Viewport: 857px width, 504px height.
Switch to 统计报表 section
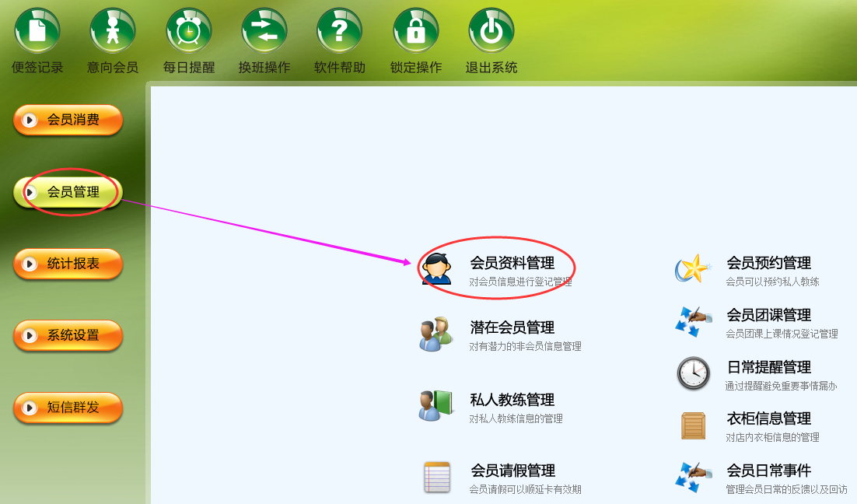tap(68, 264)
